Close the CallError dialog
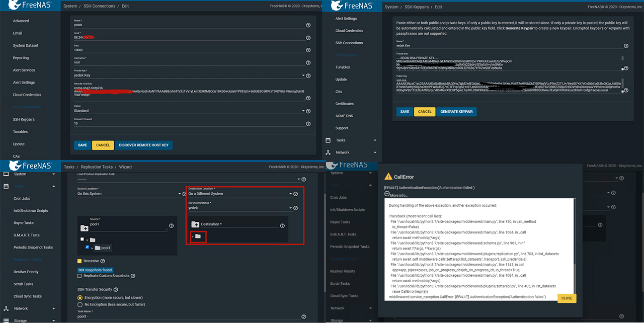This screenshot has width=644, height=323. tap(567, 298)
